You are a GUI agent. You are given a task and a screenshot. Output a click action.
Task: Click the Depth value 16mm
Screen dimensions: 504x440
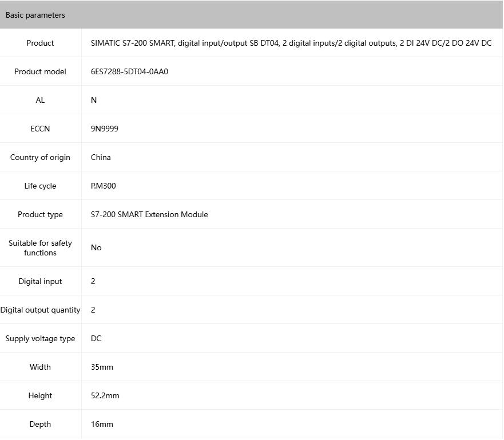pos(102,424)
